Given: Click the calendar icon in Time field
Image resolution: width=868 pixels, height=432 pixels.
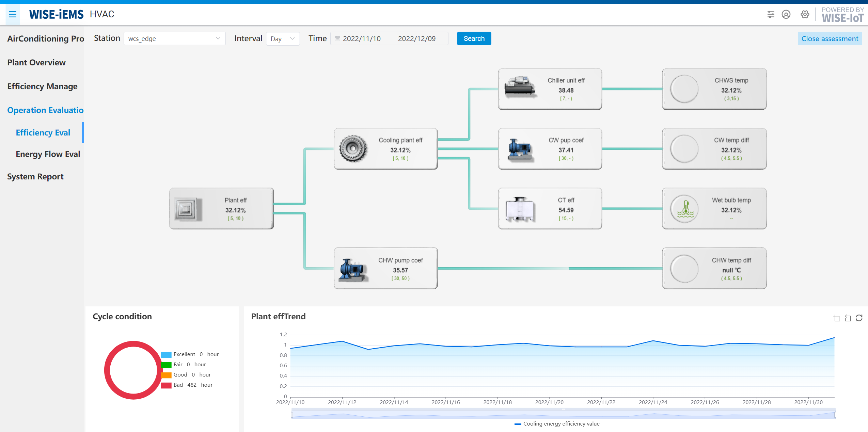Looking at the screenshot, I should point(337,39).
